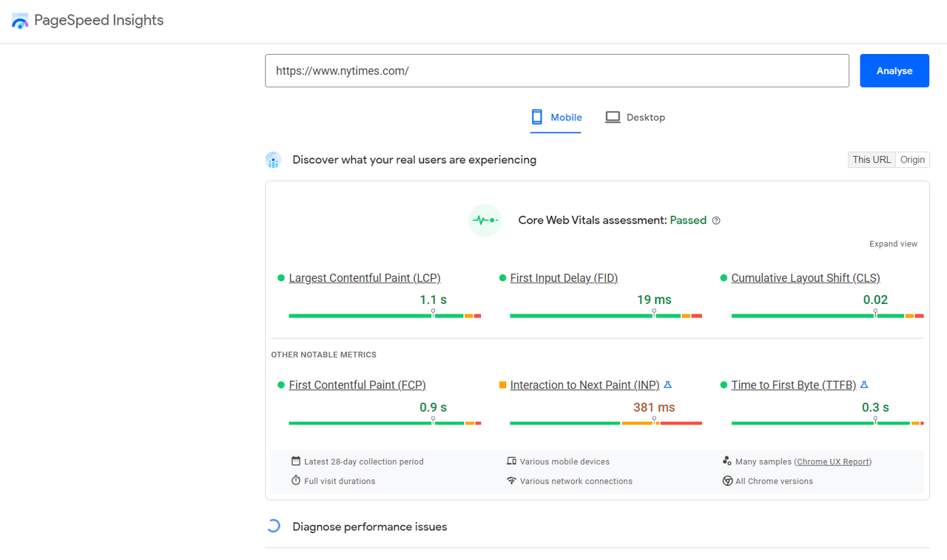This screenshot has width=947, height=560.
Task: Click the FID distribution bar
Action: [606, 316]
